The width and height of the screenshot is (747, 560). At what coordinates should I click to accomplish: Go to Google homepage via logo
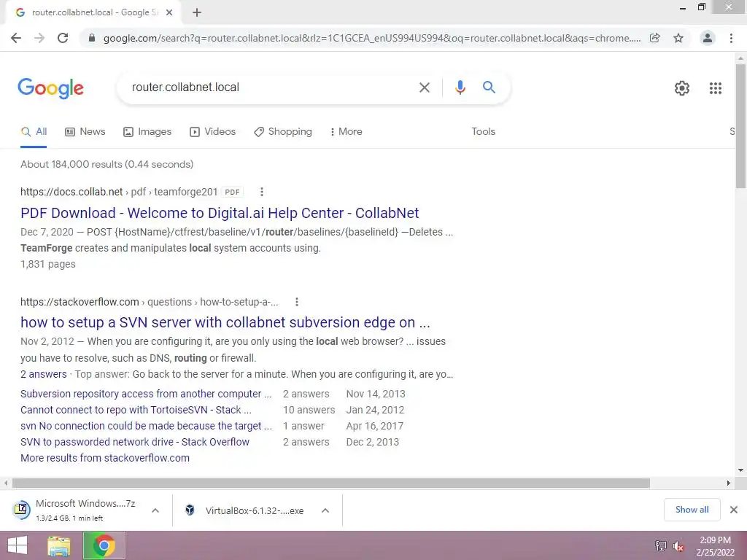[50, 88]
